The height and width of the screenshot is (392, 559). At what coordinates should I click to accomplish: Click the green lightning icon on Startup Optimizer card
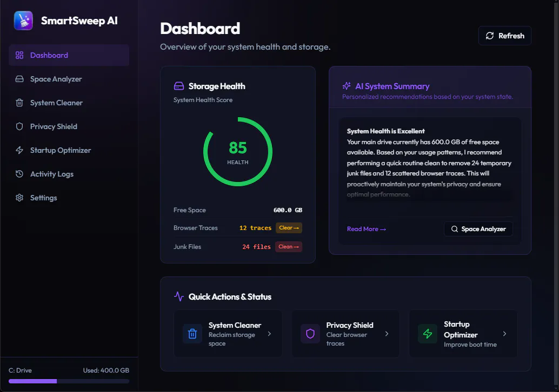point(428,334)
